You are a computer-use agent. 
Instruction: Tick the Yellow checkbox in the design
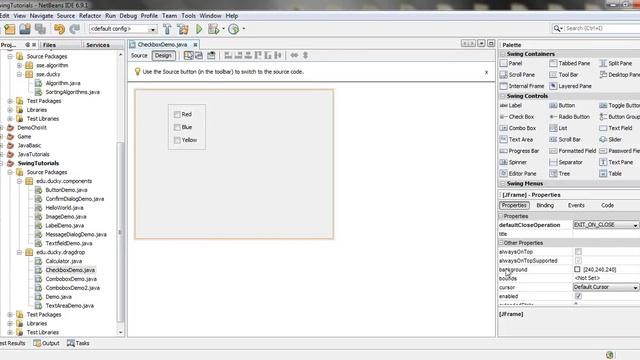177,140
